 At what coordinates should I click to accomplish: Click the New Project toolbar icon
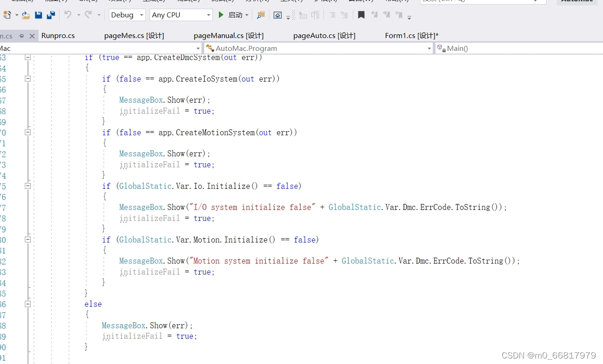pyautogui.click(x=7, y=15)
